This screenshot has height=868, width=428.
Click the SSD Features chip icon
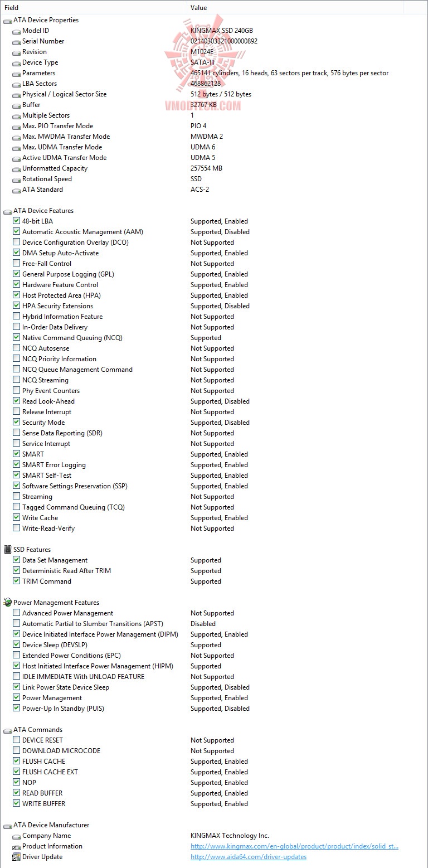coord(7,550)
